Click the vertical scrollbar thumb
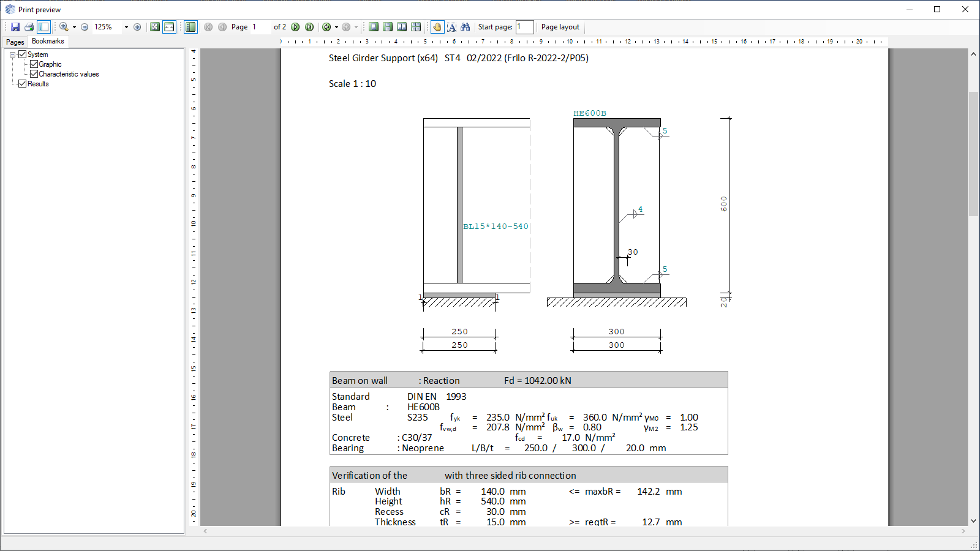Screen dimensions: 980x551 (974, 154)
